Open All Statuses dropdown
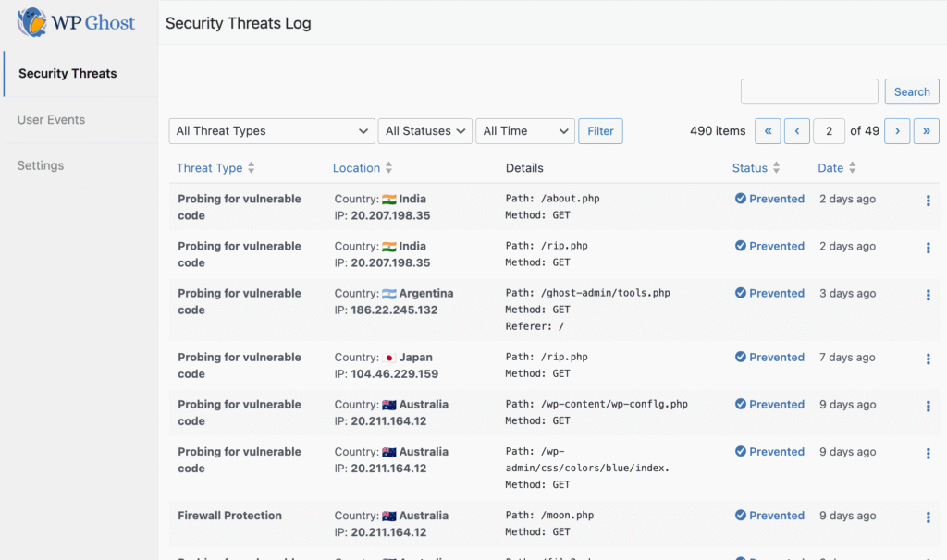947x560 pixels. click(x=425, y=131)
